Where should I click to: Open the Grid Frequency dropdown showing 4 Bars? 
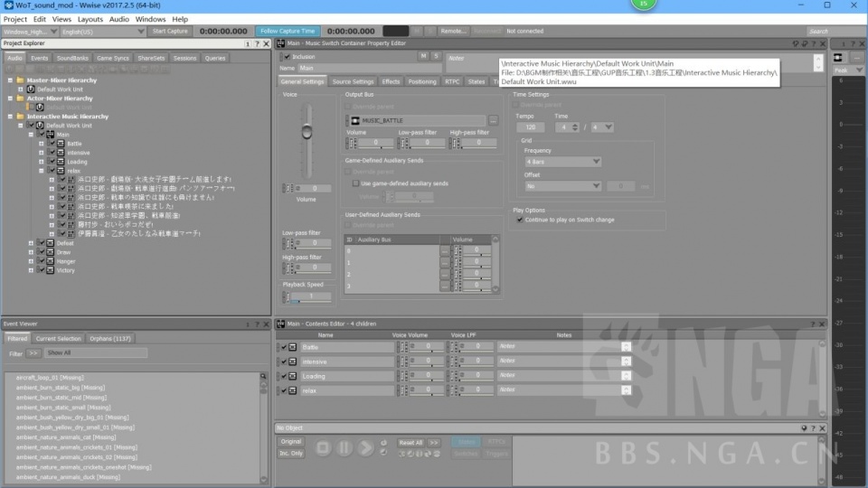(562, 162)
